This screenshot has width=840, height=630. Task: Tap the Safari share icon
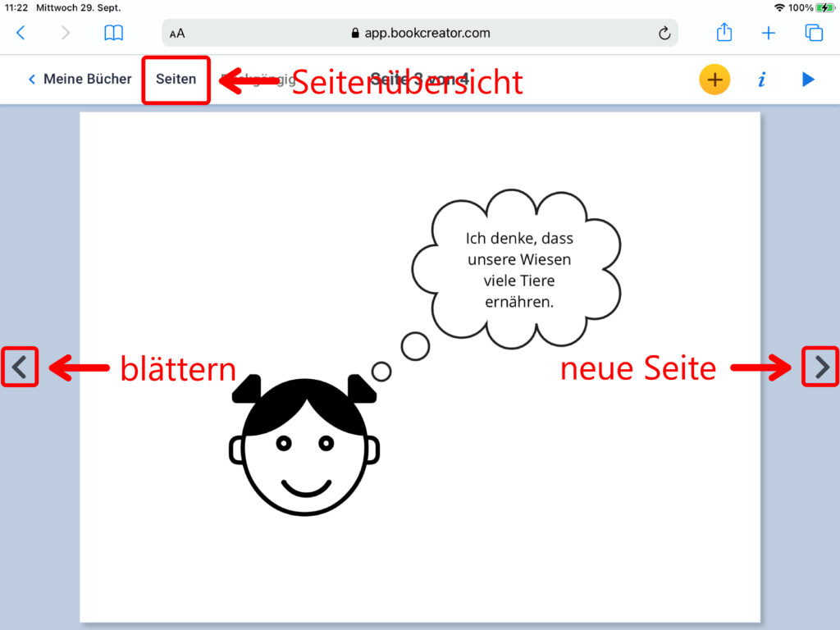pyautogui.click(x=724, y=33)
